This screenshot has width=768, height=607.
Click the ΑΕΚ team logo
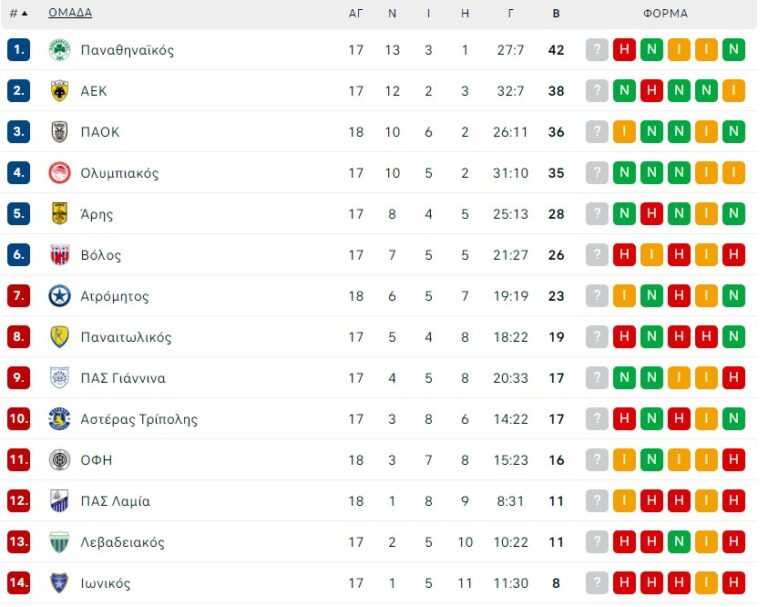(x=59, y=91)
